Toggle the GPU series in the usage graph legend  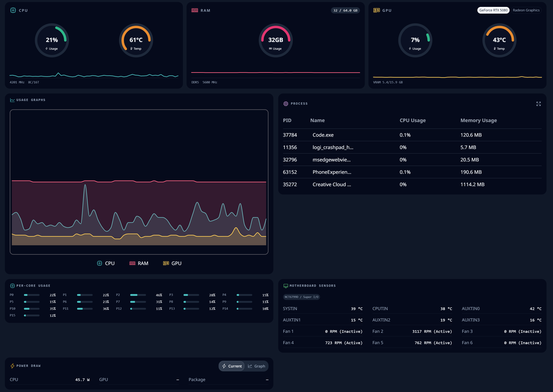pyautogui.click(x=172, y=263)
